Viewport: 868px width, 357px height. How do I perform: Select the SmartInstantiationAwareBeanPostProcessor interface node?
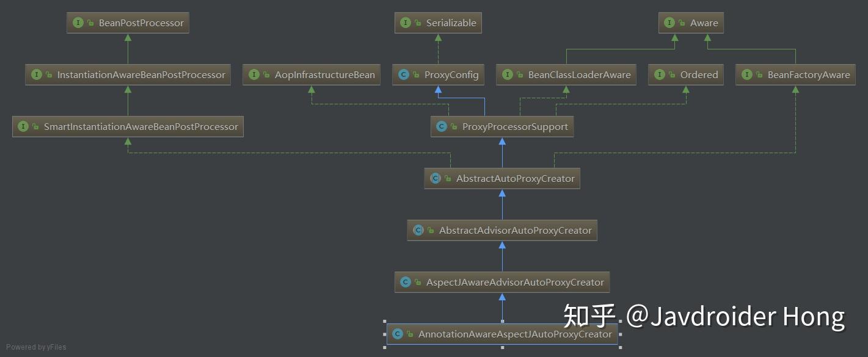pos(128,126)
